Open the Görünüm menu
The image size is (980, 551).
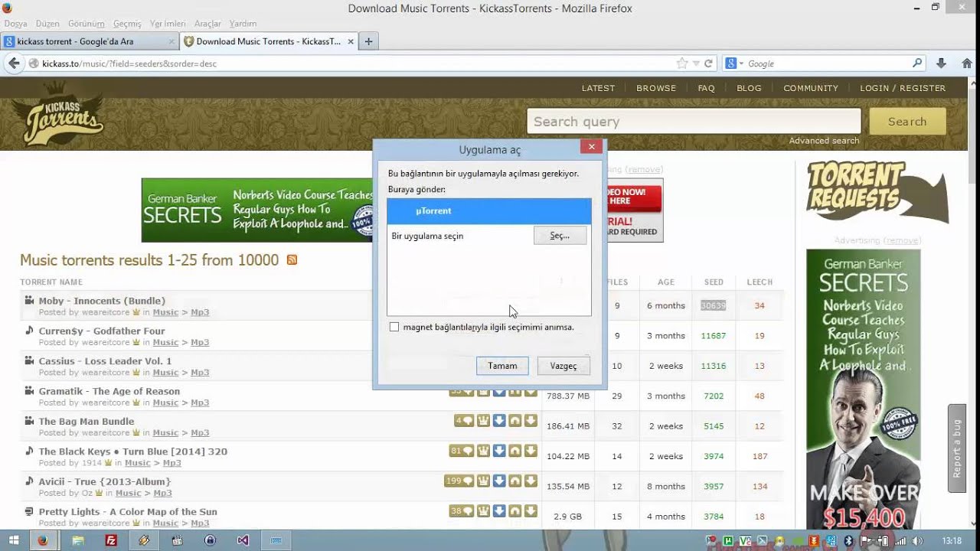coord(86,24)
